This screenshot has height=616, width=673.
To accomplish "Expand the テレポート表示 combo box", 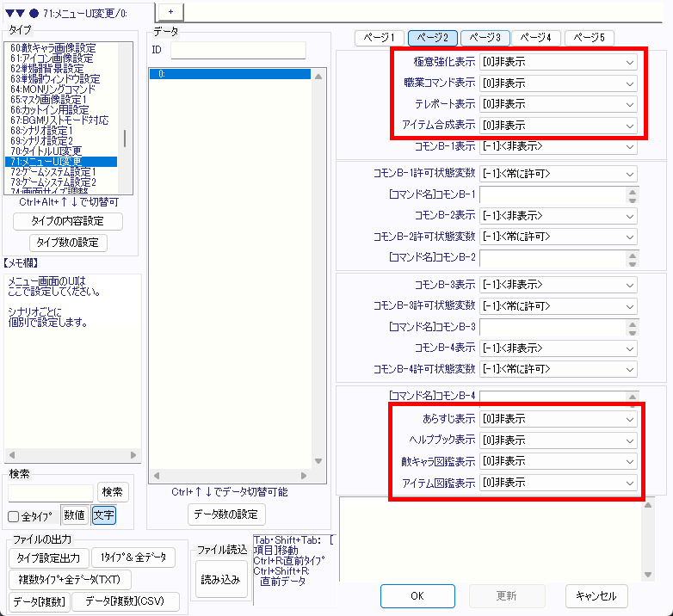I will point(559,104).
